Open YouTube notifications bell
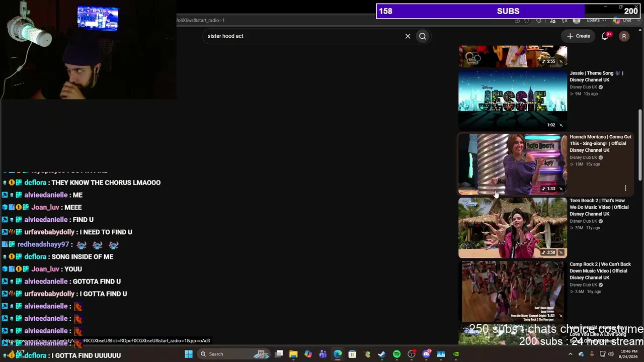 click(605, 36)
